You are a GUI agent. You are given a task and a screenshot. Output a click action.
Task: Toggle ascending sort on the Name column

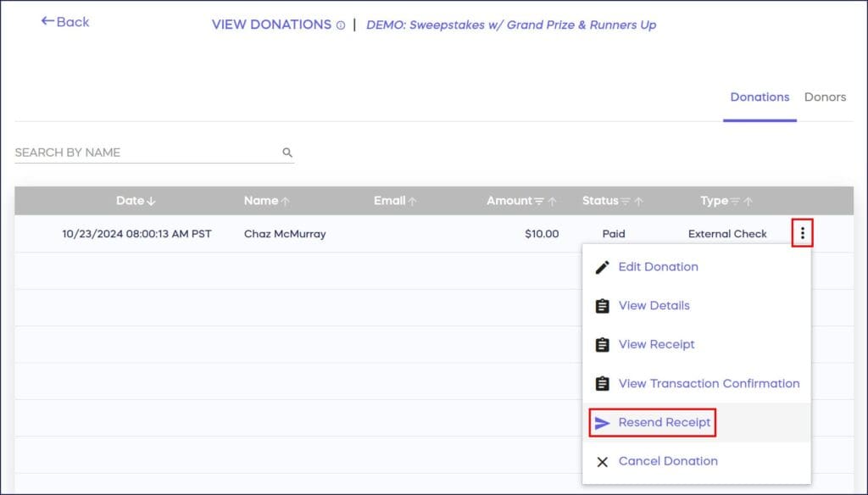(285, 201)
